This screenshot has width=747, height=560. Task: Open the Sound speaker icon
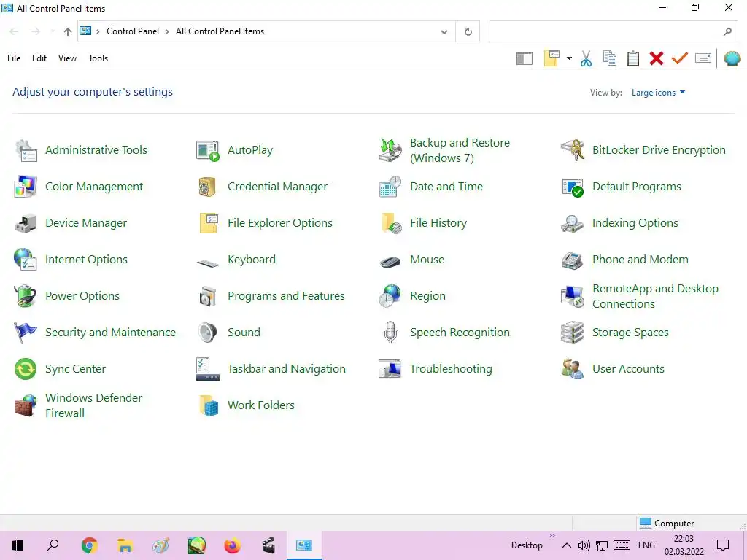(x=208, y=332)
